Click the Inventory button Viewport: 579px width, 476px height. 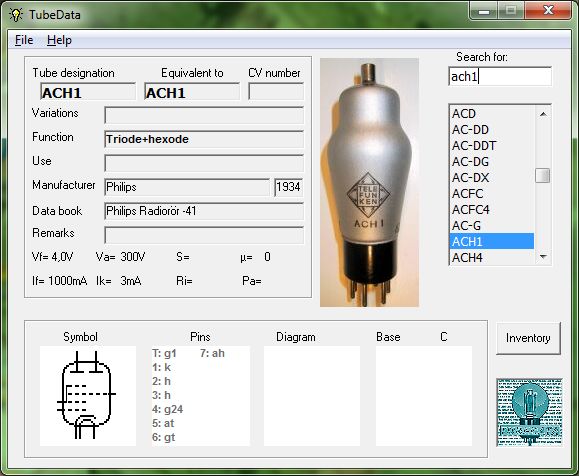tap(528, 338)
